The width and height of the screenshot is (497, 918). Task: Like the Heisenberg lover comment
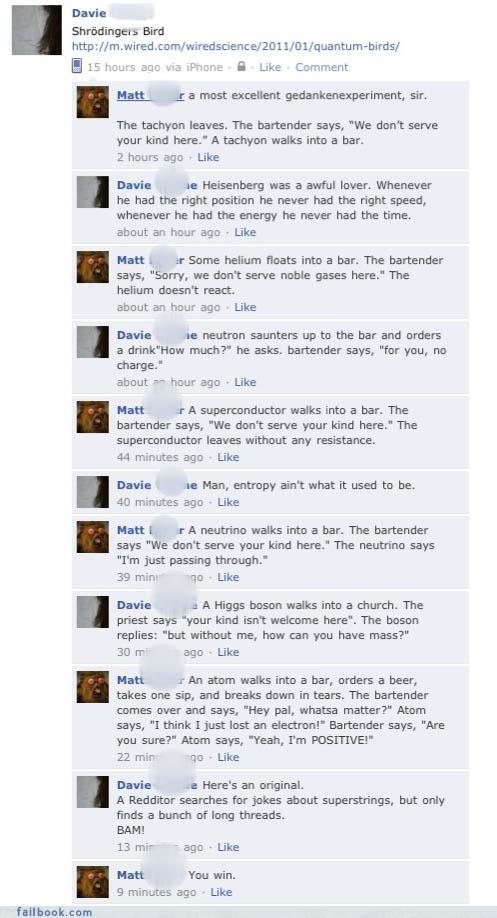[245, 232]
